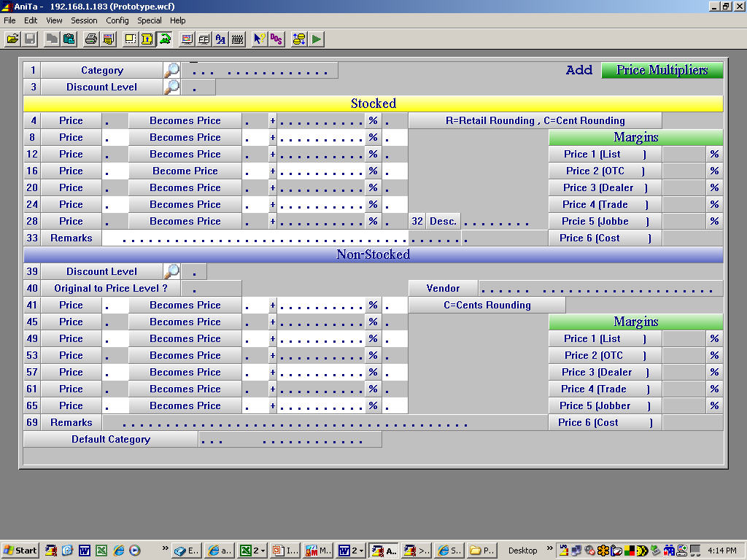Click the taskbar clock showing 4:14 PM
This screenshot has width=747, height=560.
point(721,551)
